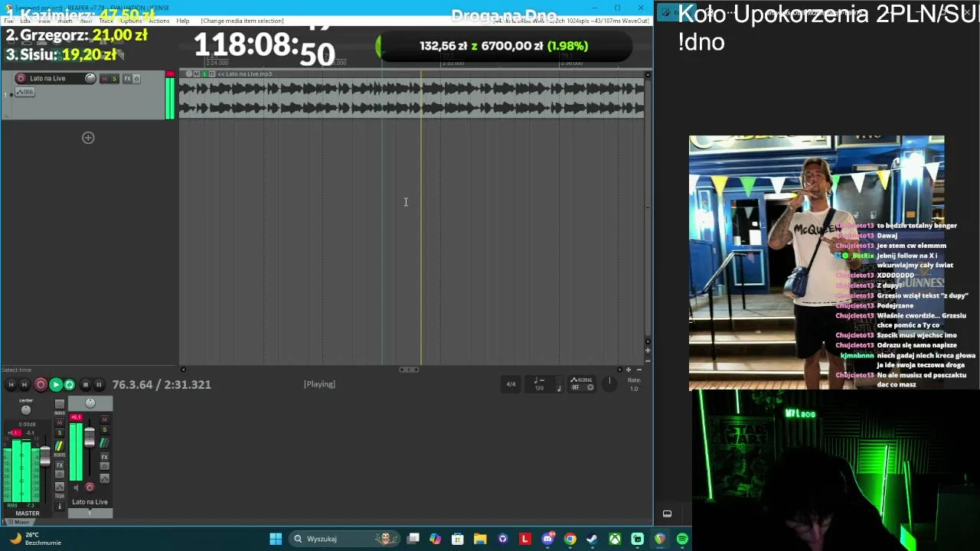Viewport: 980px width, 551px height.
Task: Click the Rate 1.0 value field
Action: pyautogui.click(x=634, y=389)
